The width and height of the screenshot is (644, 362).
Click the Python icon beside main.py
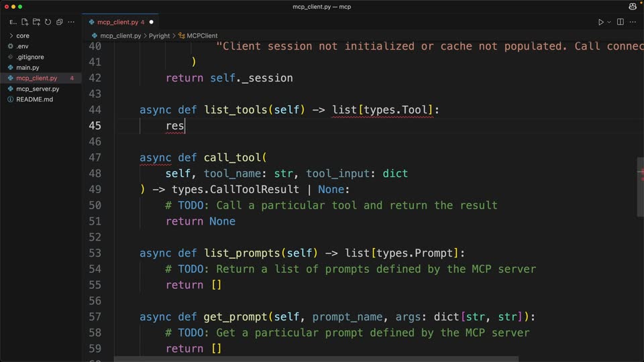click(x=11, y=68)
